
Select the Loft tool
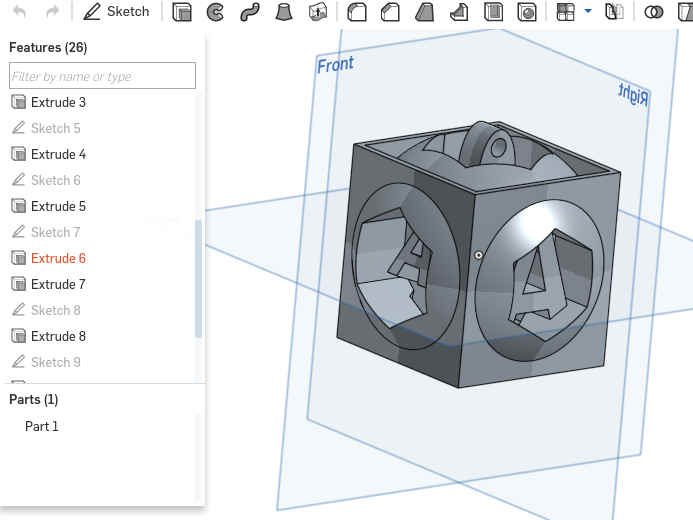tap(284, 12)
